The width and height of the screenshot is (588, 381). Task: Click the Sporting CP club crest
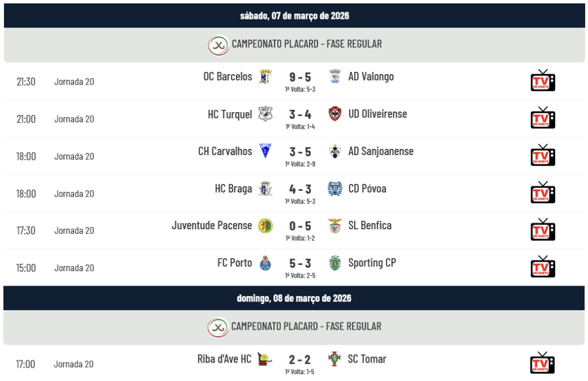334,263
